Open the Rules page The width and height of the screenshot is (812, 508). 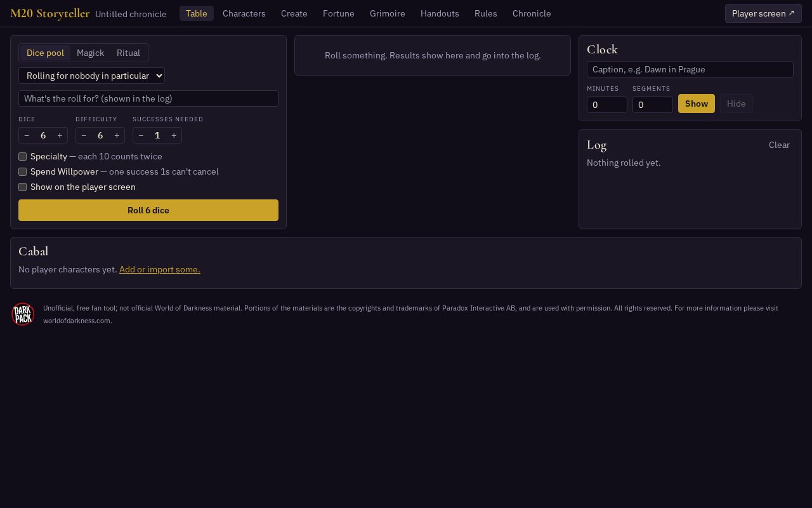pyautogui.click(x=486, y=13)
